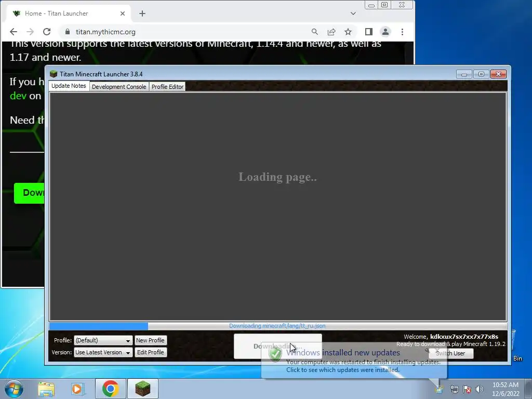
Task: Go forward in Chrome
Action: [30, 32]
